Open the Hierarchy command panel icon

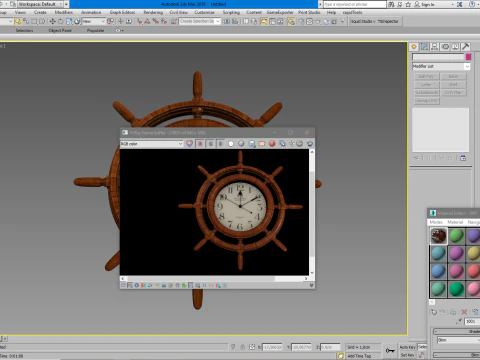435,47
